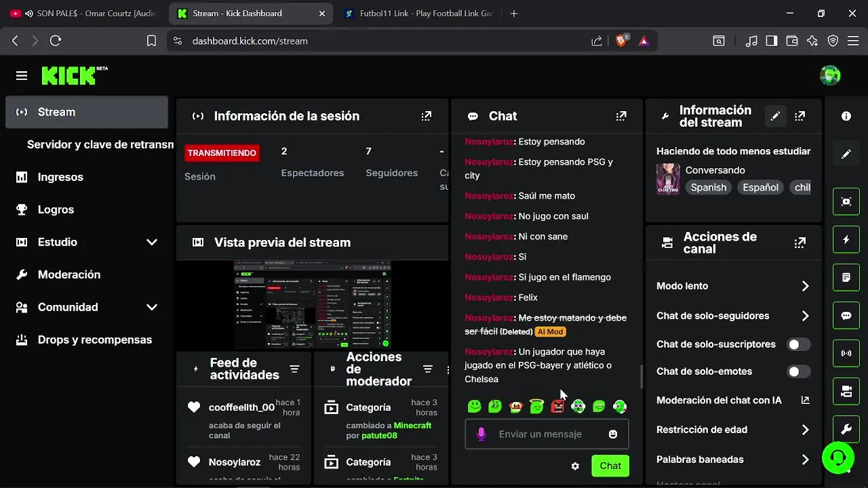Open Palabras baneadas options arrow

(x=805, y=460)
